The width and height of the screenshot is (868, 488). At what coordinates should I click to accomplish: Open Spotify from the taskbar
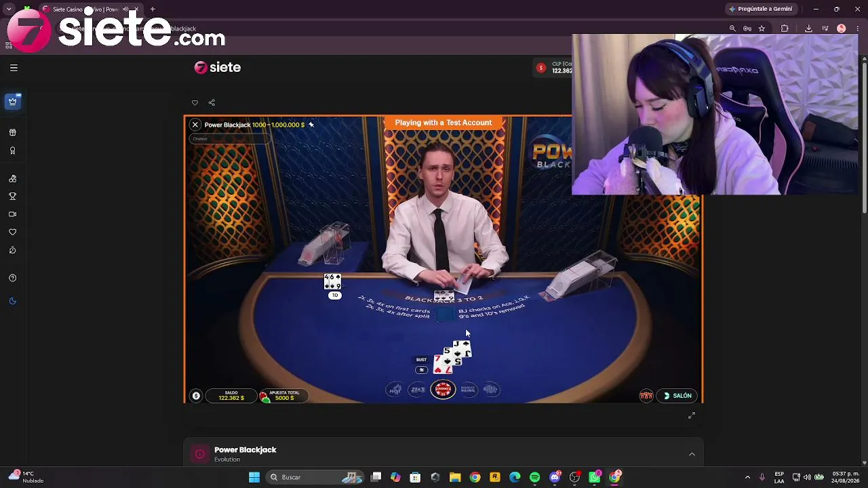pos(534,477)
